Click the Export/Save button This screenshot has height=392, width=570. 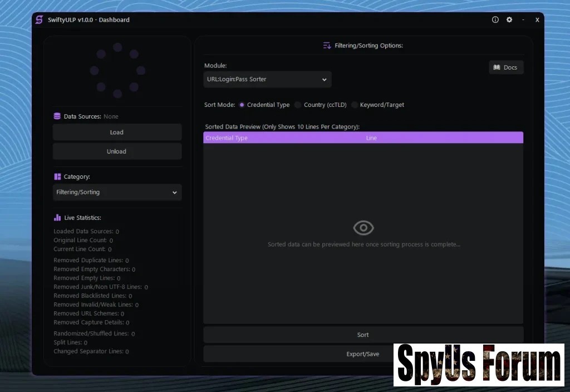click(363, 354)
